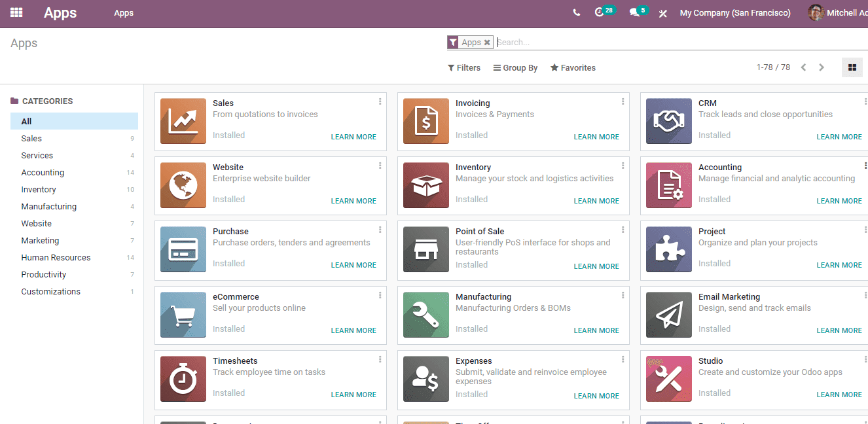Click the Sales app chart icon
The height and width of the screenshot is (424, 868).
[183, 121]
